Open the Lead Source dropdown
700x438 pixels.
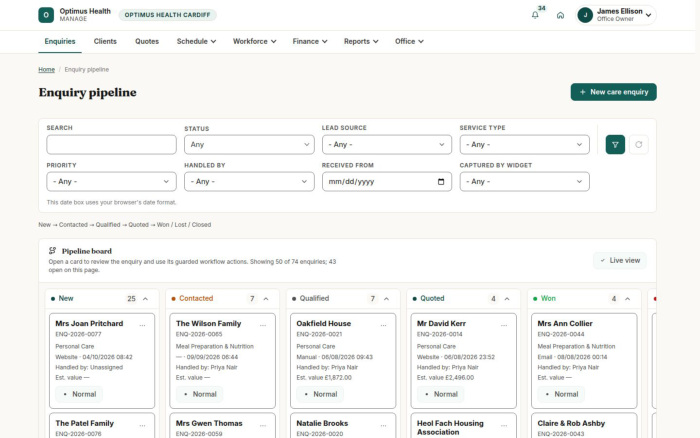(387, 145)
